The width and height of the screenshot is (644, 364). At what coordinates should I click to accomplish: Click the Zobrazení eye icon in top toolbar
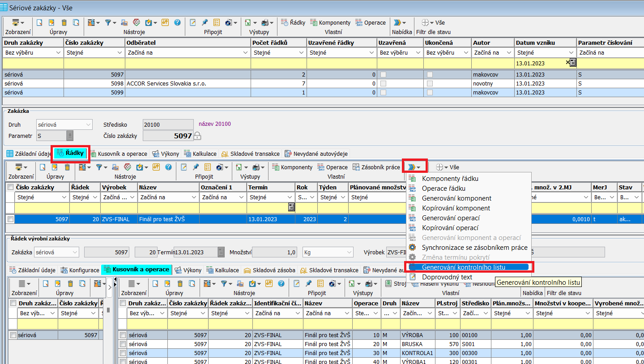point(16,22)
